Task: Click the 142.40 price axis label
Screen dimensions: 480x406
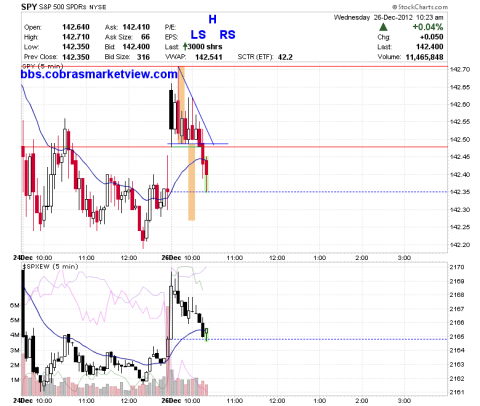Action: pos(460,174)
